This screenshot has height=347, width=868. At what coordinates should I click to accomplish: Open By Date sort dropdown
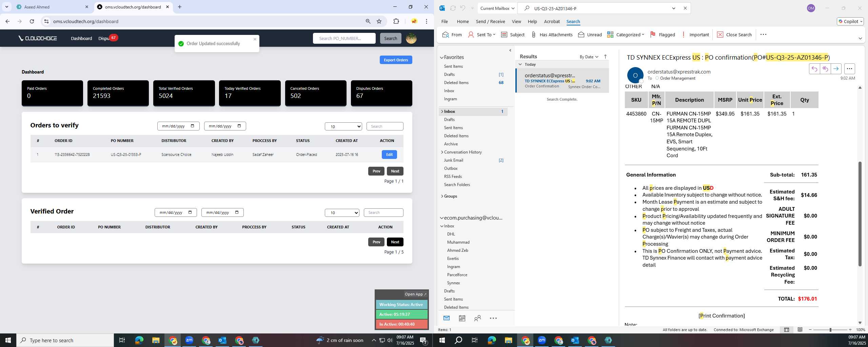(589, 57)
